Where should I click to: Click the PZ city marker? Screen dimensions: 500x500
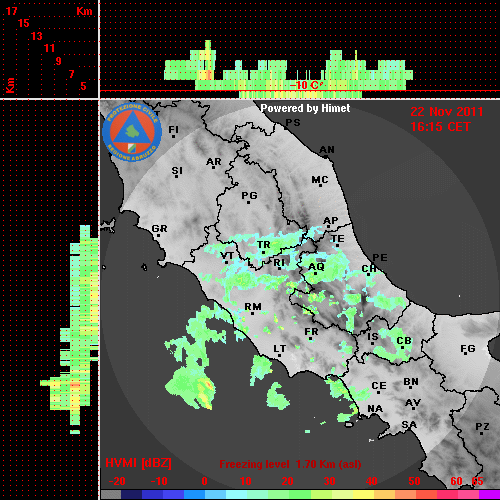click(x=482, y=427)
